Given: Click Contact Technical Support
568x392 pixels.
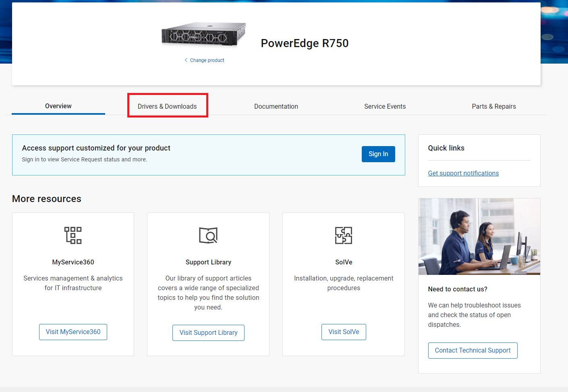Looking at the screenshot, I should click(x=473, y=350).
